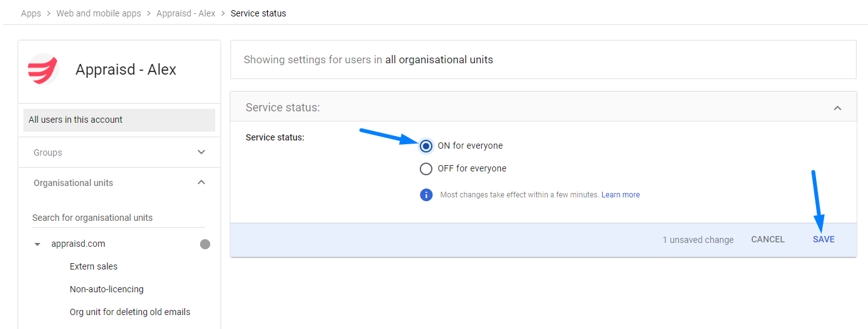The image size is (868, 329).
Task: Select Org unit for deleting old emails
Action: [130, 313]
